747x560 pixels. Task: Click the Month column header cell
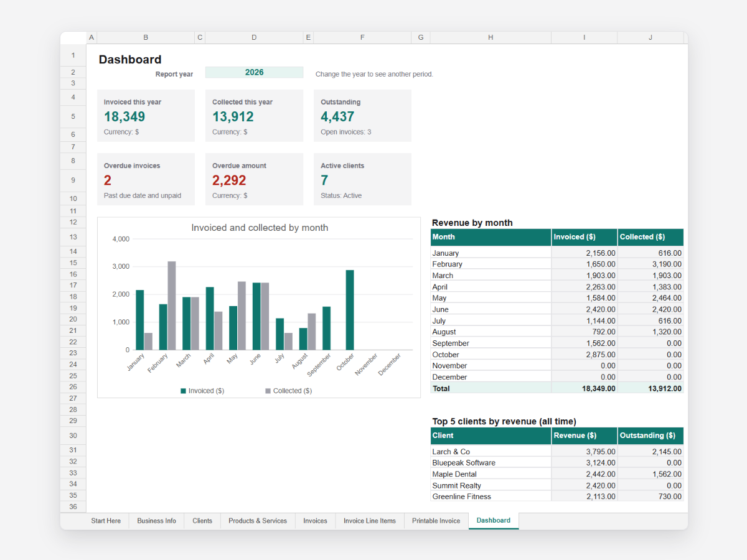coord(491,237)
